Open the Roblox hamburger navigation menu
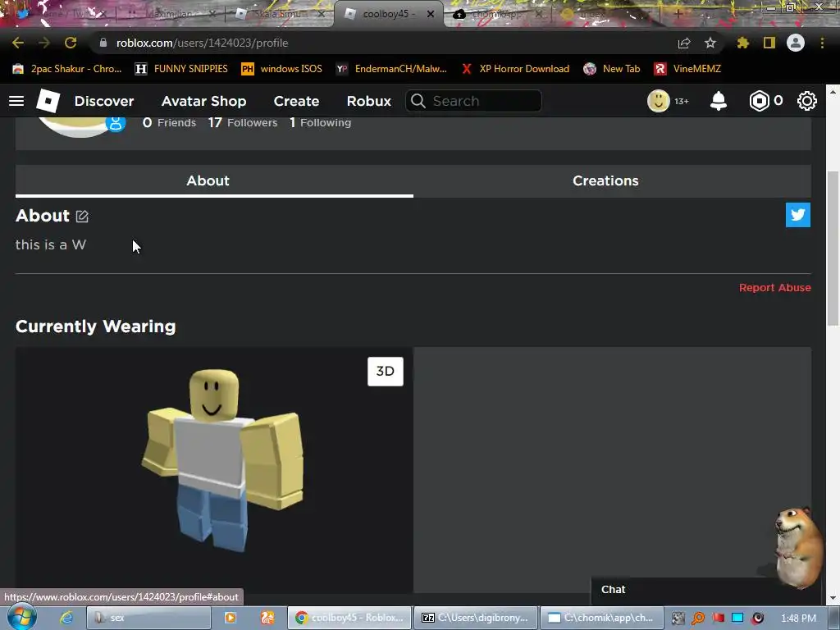 click(16, 101)
